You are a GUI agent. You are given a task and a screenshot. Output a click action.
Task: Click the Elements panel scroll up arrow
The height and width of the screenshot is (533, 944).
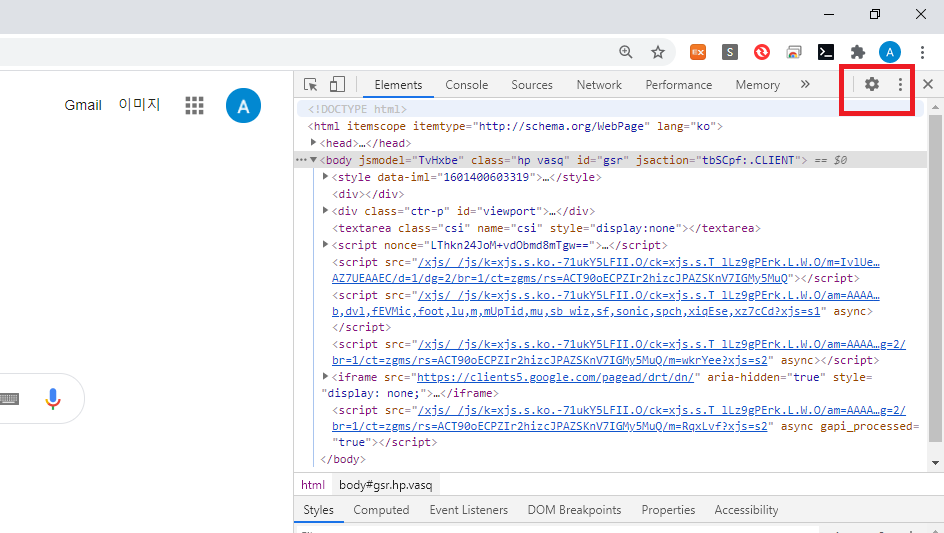pos(935,107)
